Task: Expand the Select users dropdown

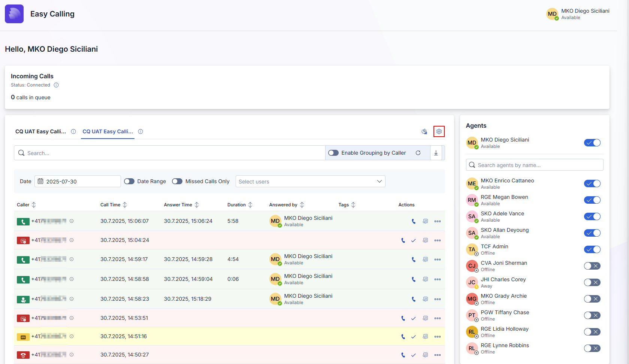Action: tap(310, 181)
